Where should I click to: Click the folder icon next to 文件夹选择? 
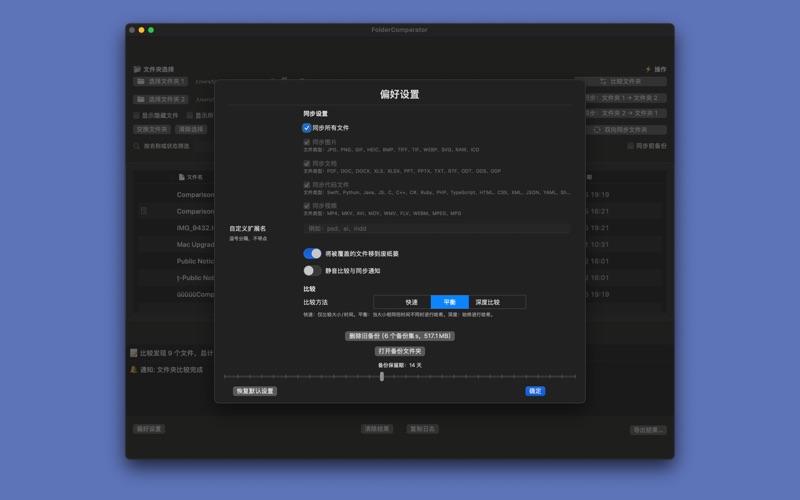(x=137, y=69)
